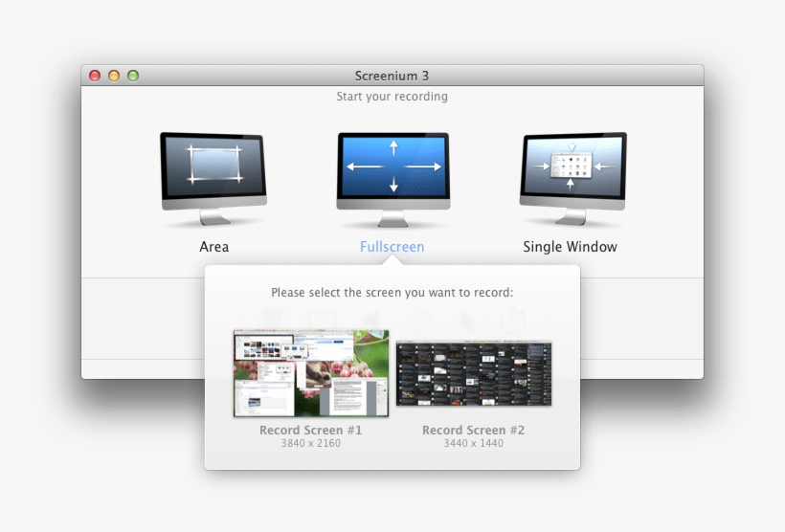Click the dimmed timer icon behind popover
Screen dimensions: 785x532
tap(515, 321)
